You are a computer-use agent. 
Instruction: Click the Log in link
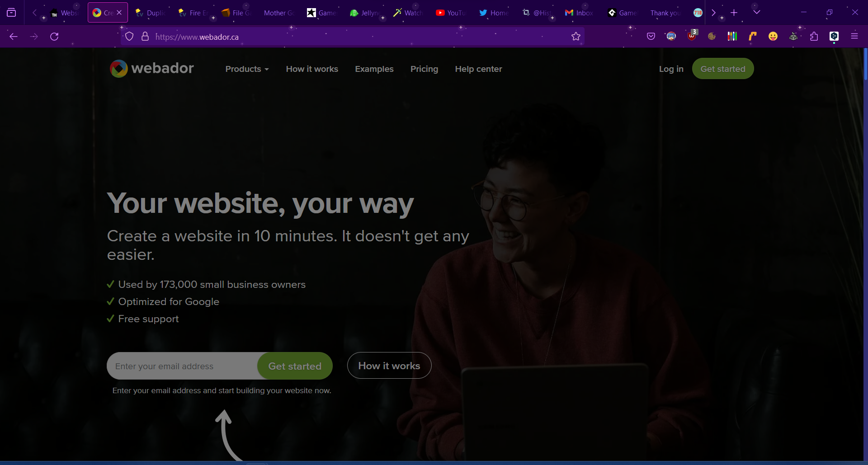[x=671, y=69]
